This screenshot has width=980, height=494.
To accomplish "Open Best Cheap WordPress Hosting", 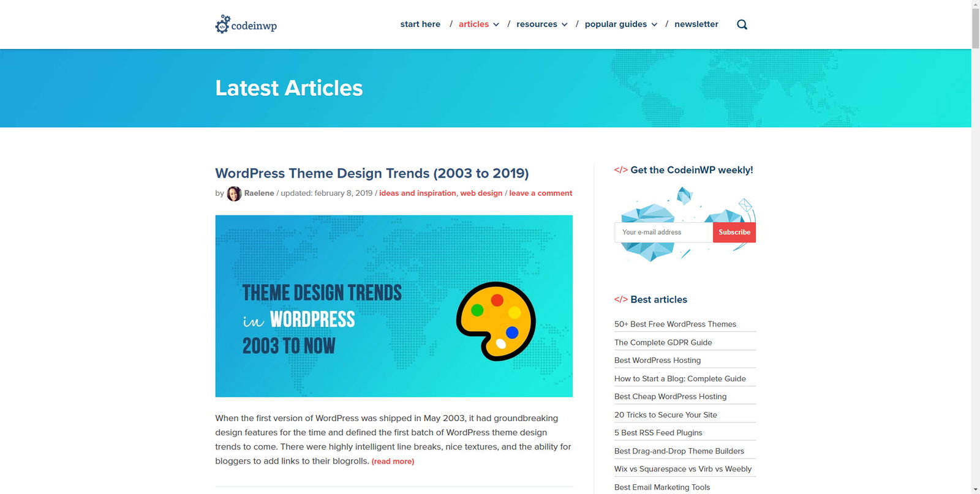I will 670,396.
